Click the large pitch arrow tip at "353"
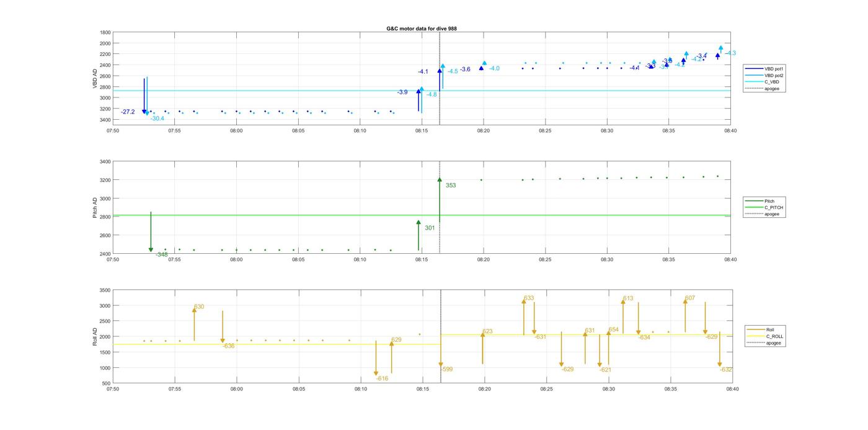The height and width of the screenshot is (430, 868). pos(440,180)
